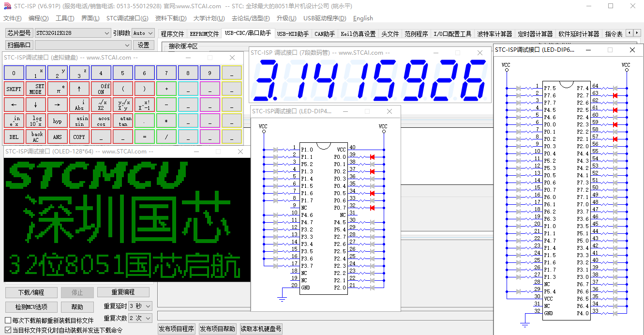
Task: Open the English menu
Action: coord(363,18)
